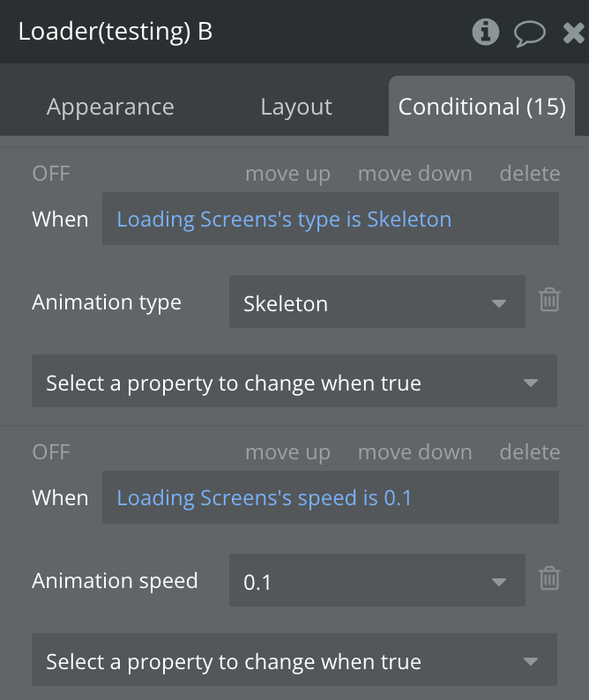589x700 pixels.
Task: Open the Animation speed 0.1 dropdown
Action: click(377, 582)
